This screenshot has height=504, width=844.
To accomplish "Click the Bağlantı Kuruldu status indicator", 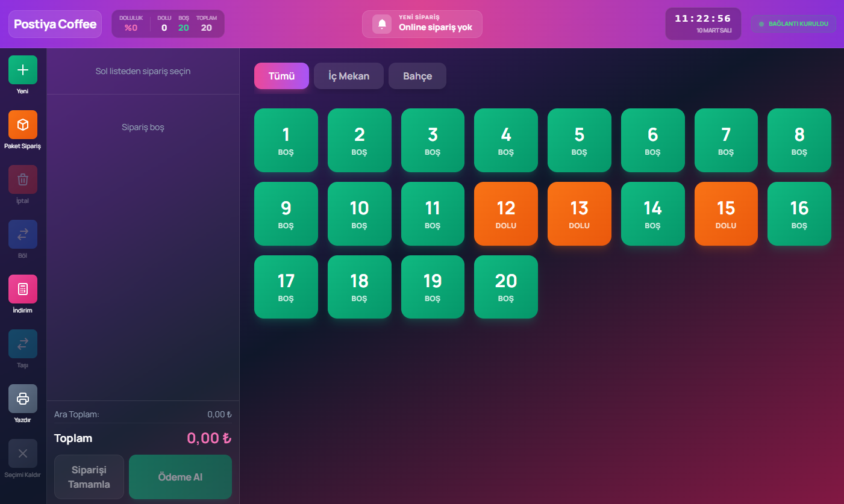I will pos(793,23).
